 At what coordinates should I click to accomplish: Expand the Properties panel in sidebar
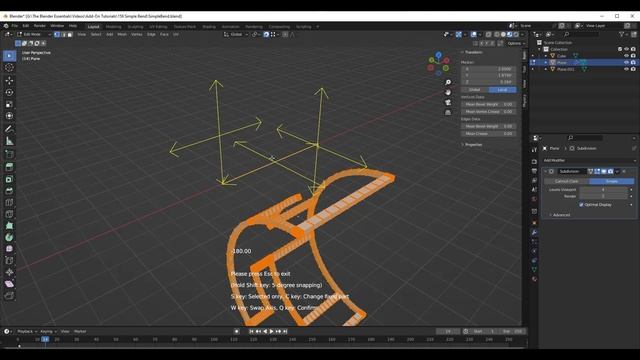(x=472, y=144)
